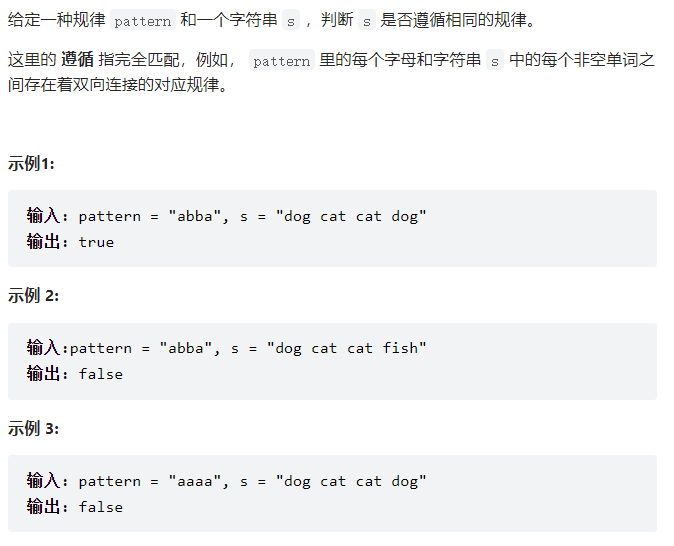Click the 示例 2: heading
Screen dimensions: 674x546
33,296
